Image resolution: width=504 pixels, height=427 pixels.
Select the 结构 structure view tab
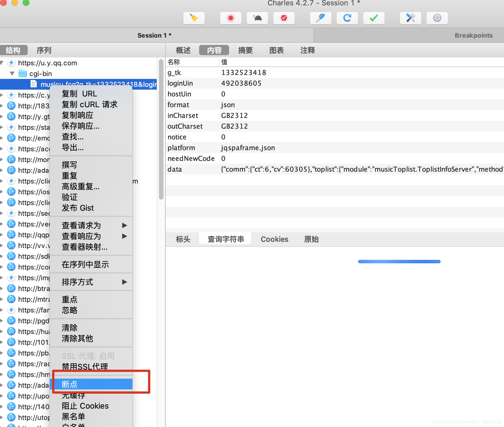tap(13, 50)
